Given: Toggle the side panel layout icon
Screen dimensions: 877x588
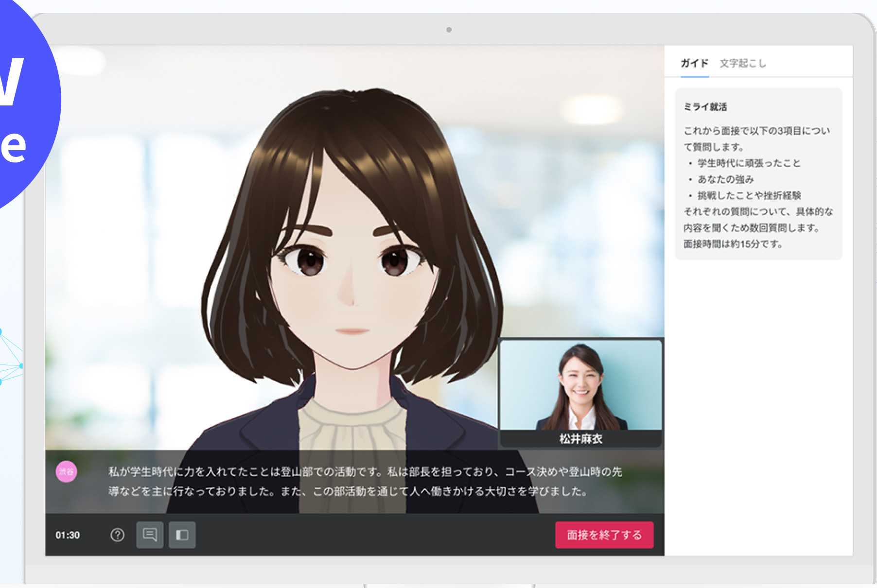Looking at the screenshot, I should pyautogui.click(x=182, y=535).
